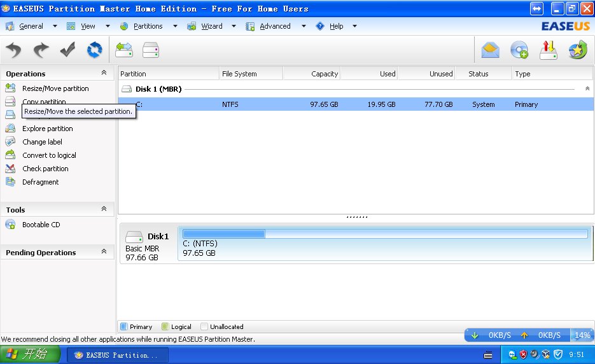Viewport: 595px width, 364px height.
Task: Sort by the Type column header
Action: [x=552, y=74]
